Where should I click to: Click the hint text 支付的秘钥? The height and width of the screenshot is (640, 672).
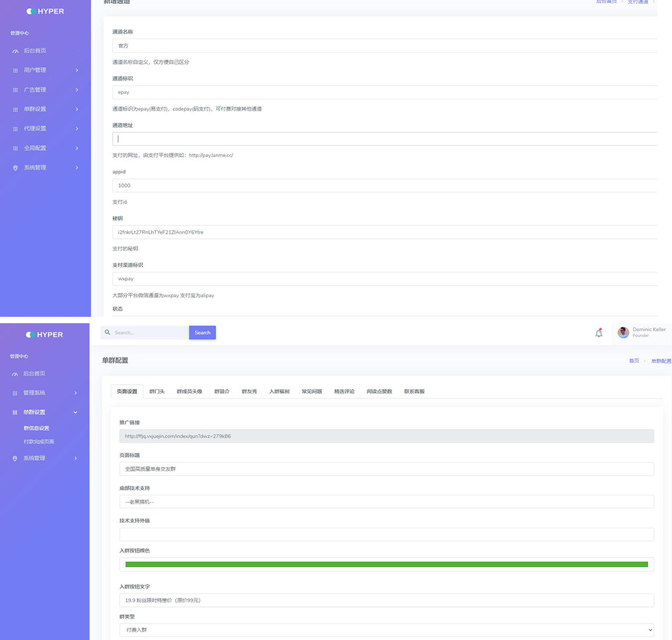[125, 248]
